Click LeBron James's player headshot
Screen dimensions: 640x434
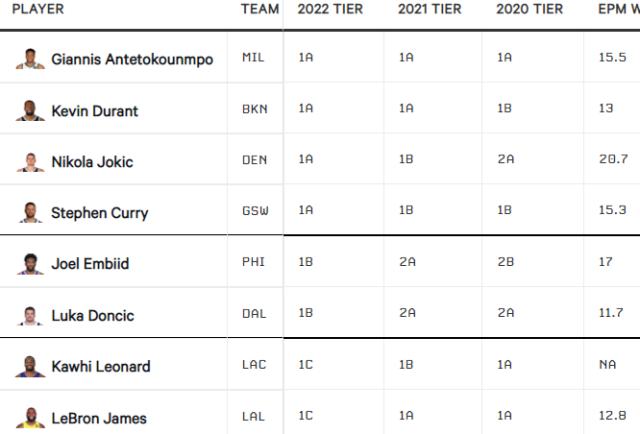[30, 417]
